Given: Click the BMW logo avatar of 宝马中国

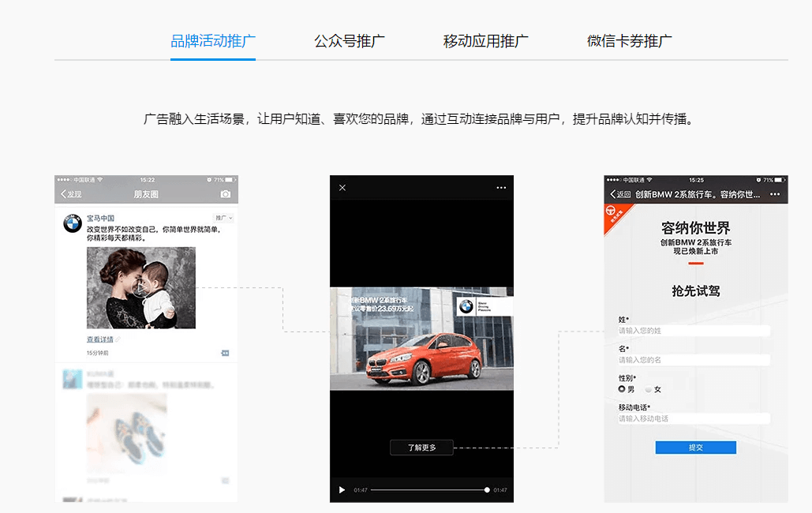Looking at the screenshot, I should coord(73,223).
